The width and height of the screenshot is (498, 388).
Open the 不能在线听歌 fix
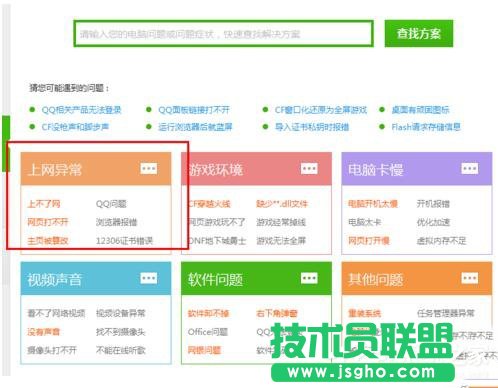(121, 350)
